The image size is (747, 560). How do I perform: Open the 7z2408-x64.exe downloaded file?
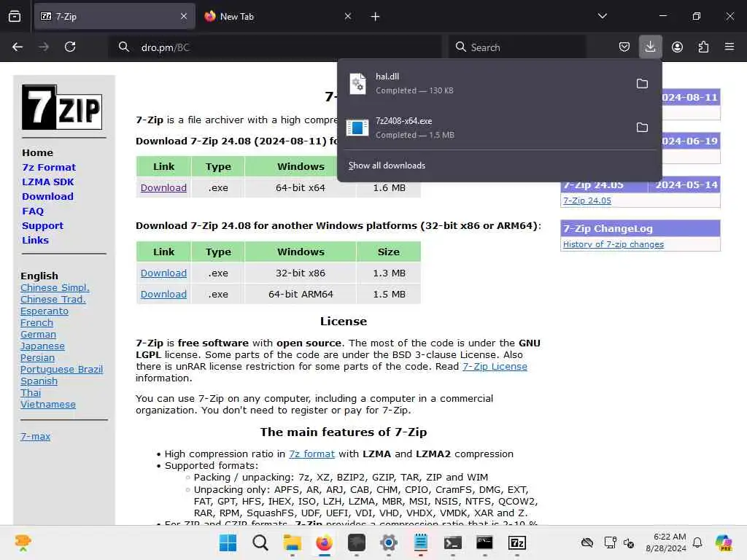tap(486, 128)
